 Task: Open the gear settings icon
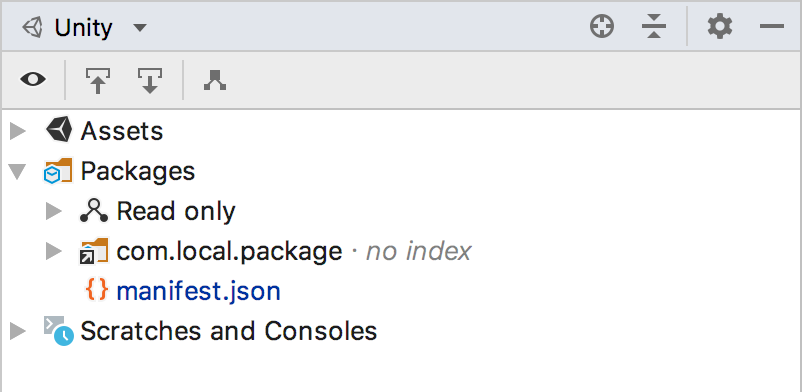[720, 27]
